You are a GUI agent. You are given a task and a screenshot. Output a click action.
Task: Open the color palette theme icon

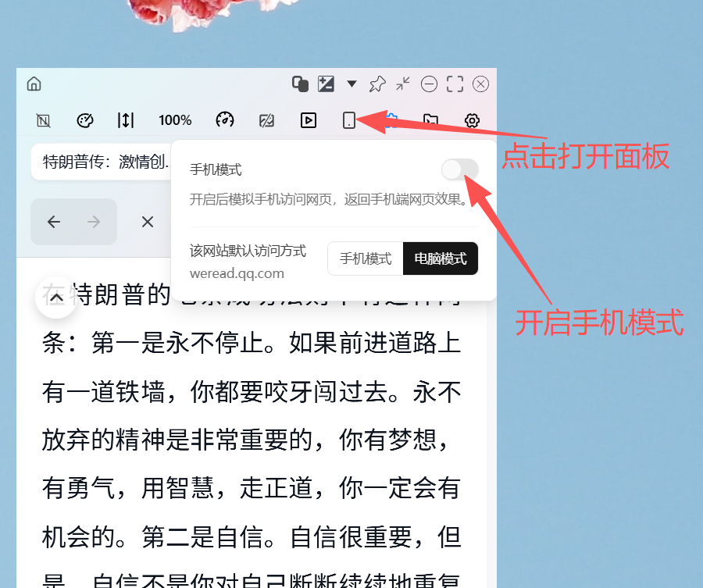pos(84,120)
